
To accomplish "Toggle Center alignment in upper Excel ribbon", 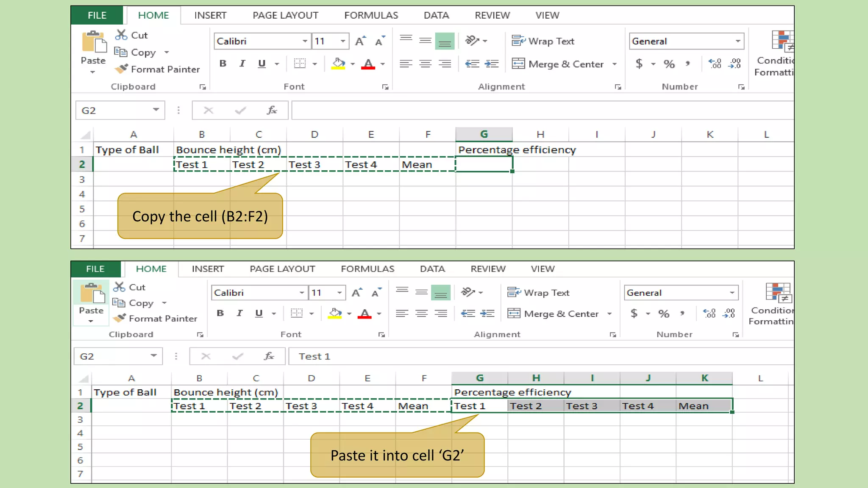I will (x=426, y=64).
